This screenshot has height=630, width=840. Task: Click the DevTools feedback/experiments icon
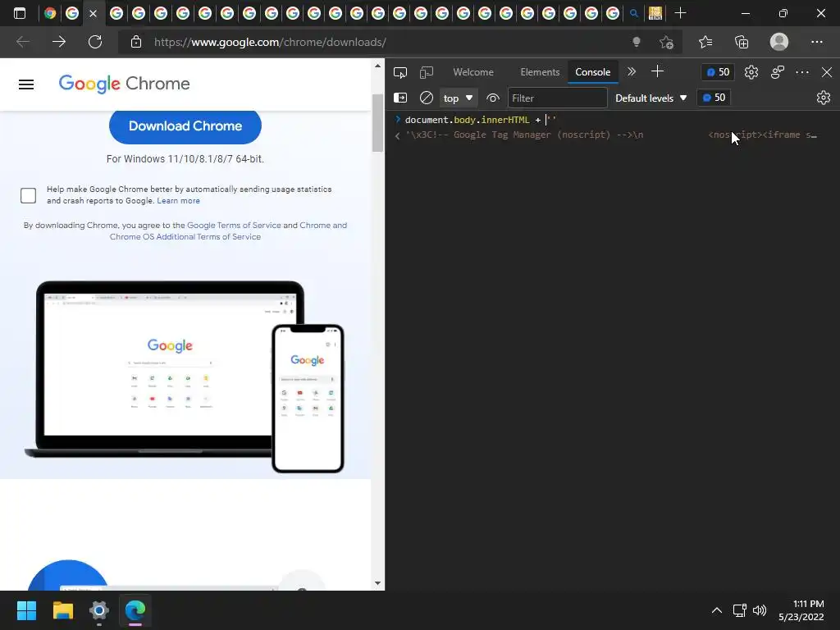point(778,72)
